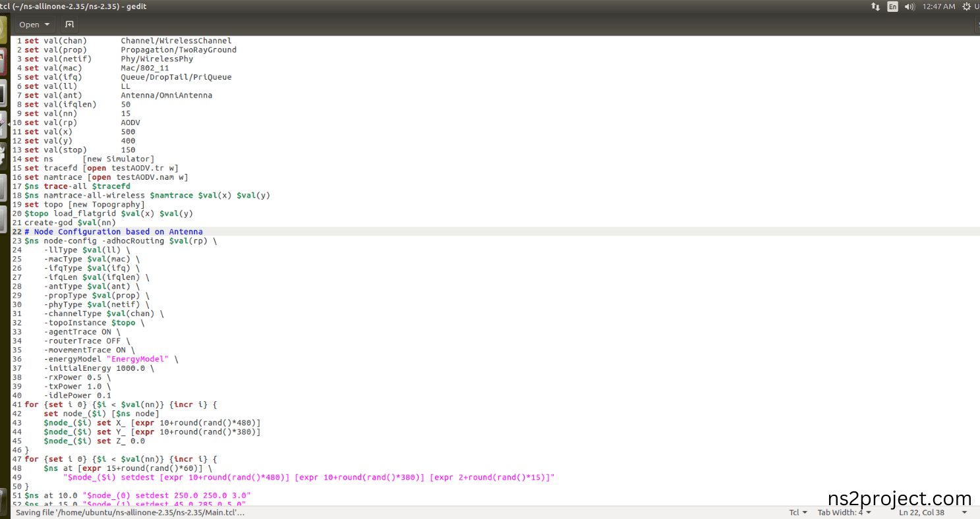The image size is (980, 519).
Task: Click 'Antenna/OmniAntenna' on line 7
Action: [x=167, y=96]
